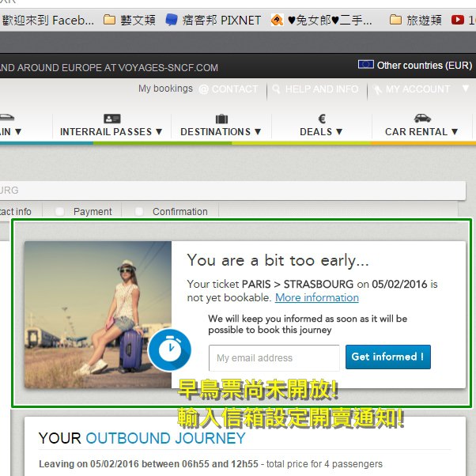Select the Payment step tab
476x476 pixels.
coord(93,212)
